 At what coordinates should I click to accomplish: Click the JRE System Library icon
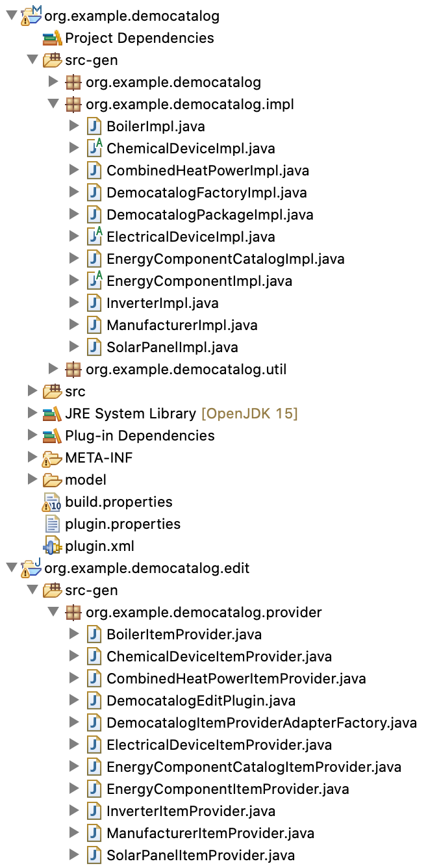tap(52, 413)
